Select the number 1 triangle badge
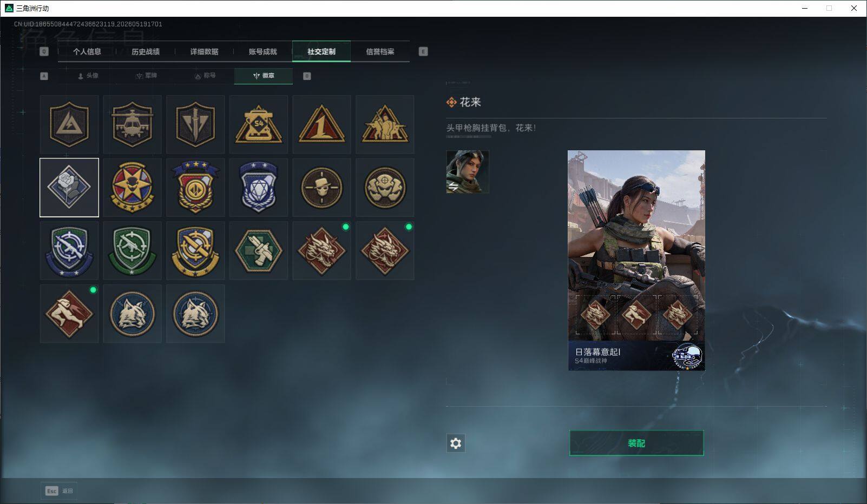The width and height of the screenshot is (867, 504). [322, 124]
